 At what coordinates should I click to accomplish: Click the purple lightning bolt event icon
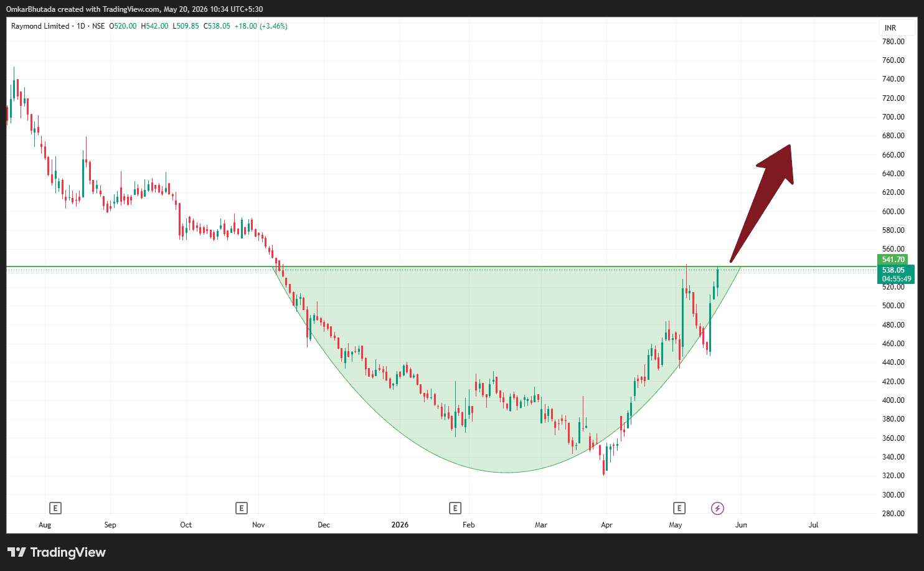(717, 509)
